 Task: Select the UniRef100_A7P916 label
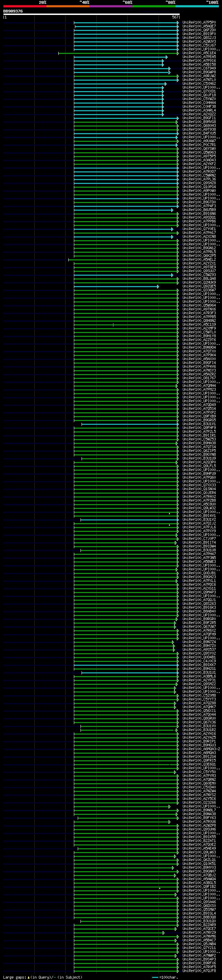[x=199, y=61]
